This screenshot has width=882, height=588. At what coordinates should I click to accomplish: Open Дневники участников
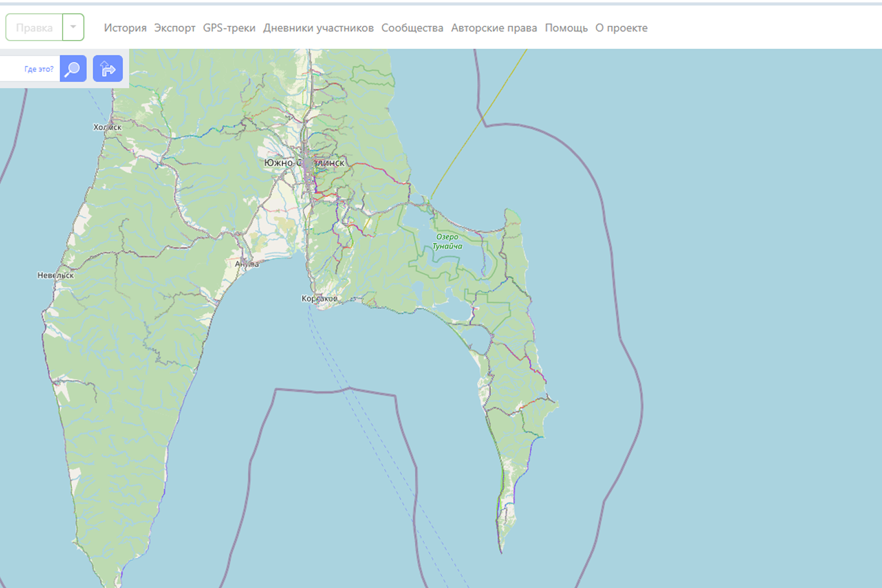319,27
